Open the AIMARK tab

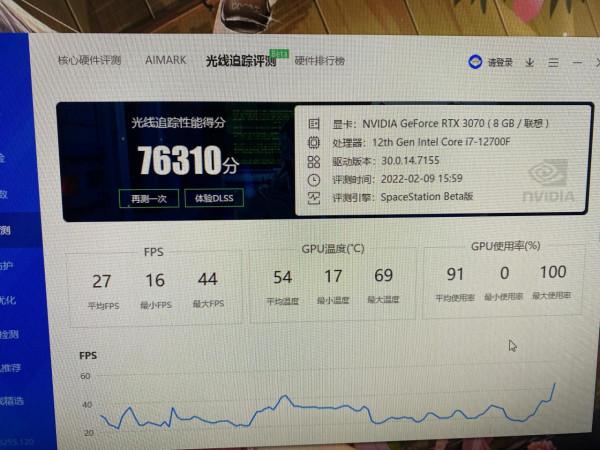click(x=165, y=60)
